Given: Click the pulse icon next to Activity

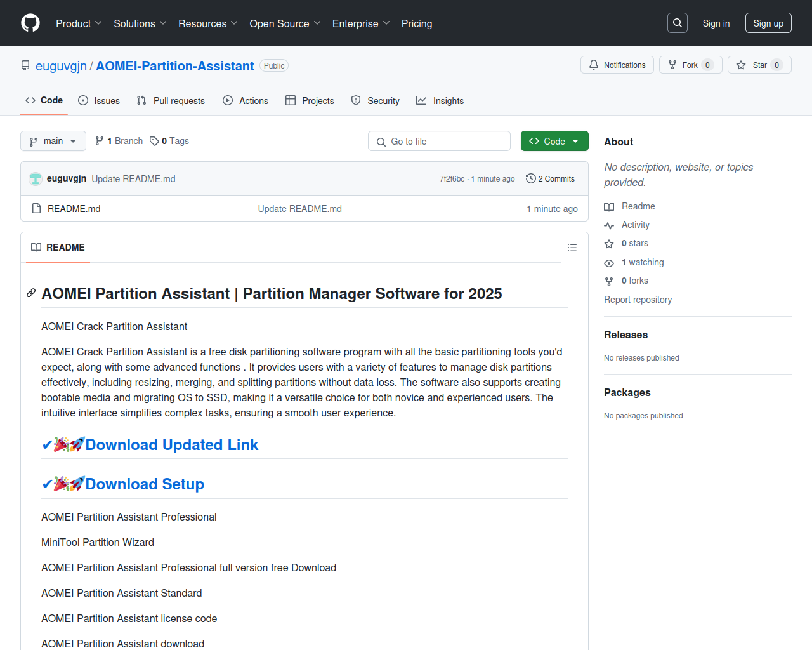Looking at the screenshot, I should pyautogui.click(x=609, y=225).
